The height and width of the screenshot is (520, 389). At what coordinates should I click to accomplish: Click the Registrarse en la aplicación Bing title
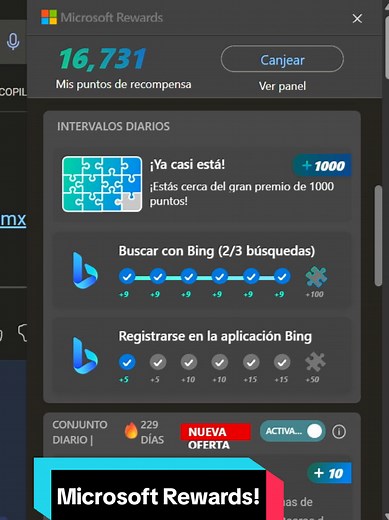click(x=215, y=336)
